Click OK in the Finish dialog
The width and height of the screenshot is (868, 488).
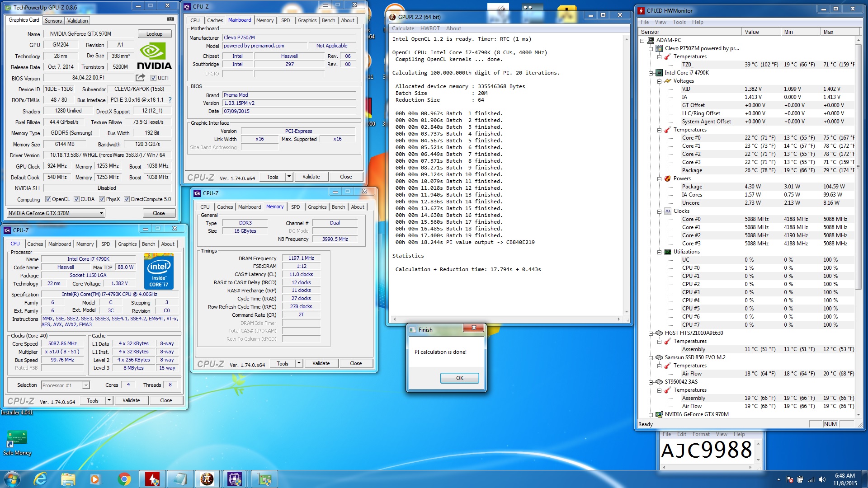click(x=459, y=378)
